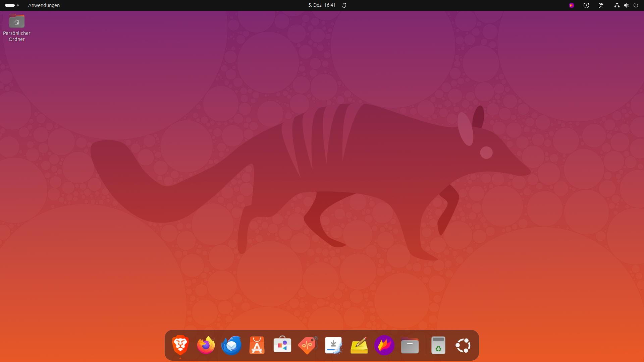Open the download installer app icon

click(333, 345)
